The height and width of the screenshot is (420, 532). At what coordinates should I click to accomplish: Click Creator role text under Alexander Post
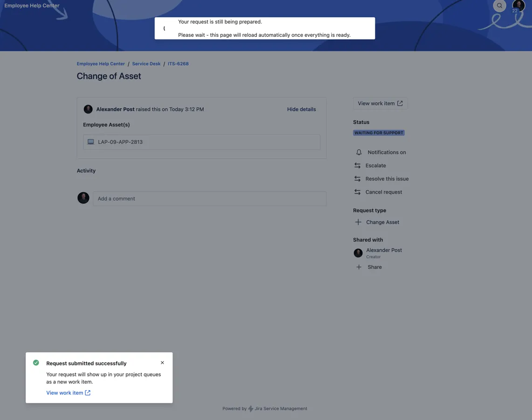[373, 257]
